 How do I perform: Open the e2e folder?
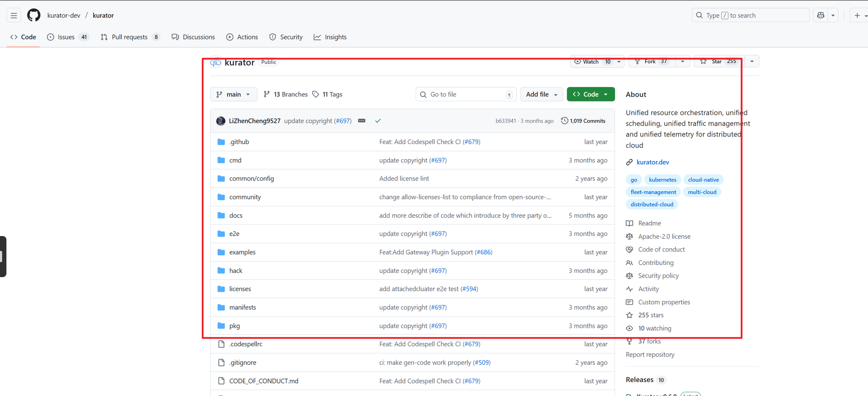pos(234,234)
